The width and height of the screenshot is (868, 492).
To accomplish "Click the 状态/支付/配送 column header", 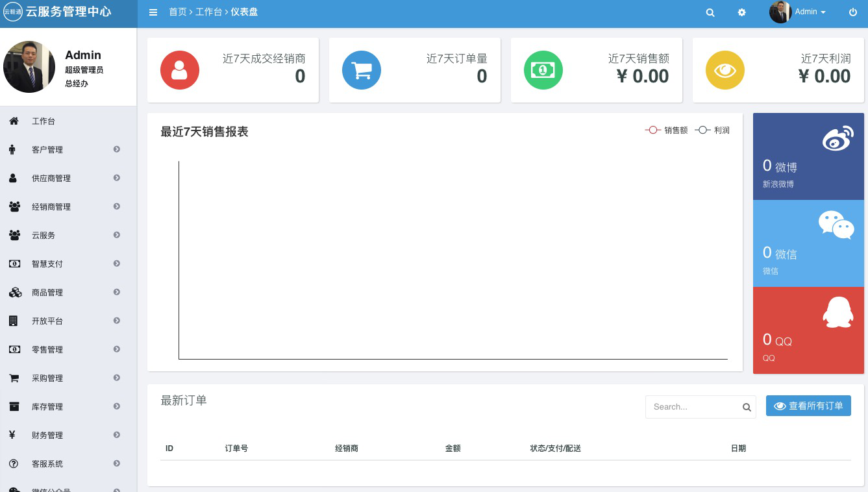I will [555, 449].
